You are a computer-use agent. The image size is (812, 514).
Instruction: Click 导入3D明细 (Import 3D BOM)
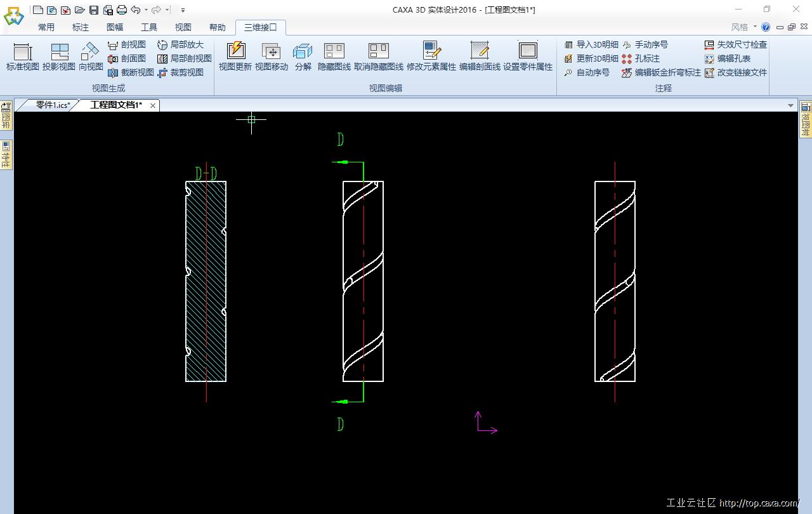pyautogui.click(x=591, y=44)
